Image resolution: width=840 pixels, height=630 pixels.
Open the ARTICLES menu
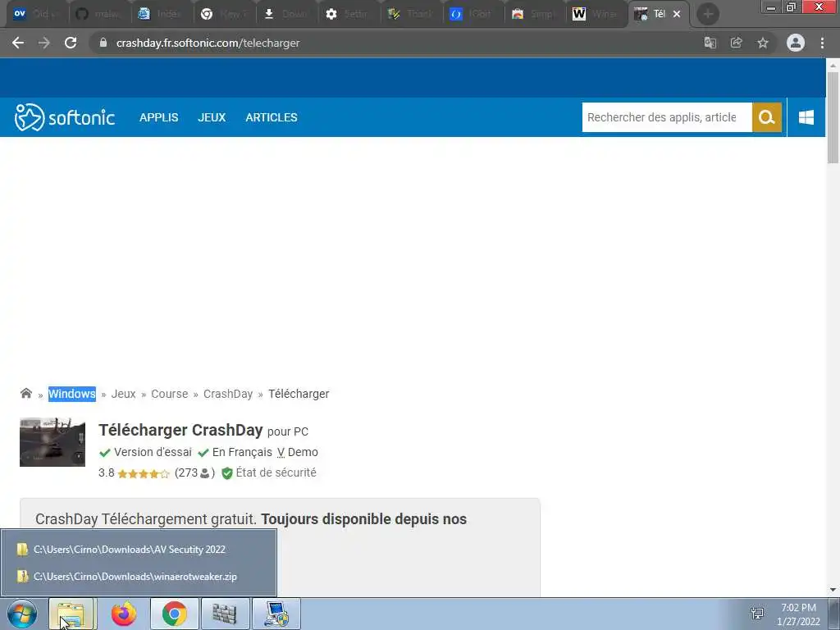(271, 117)
